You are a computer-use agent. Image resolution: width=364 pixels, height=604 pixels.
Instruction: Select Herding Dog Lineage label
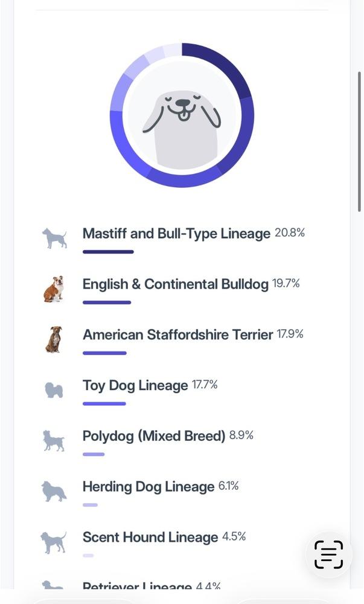click(148, 487)
